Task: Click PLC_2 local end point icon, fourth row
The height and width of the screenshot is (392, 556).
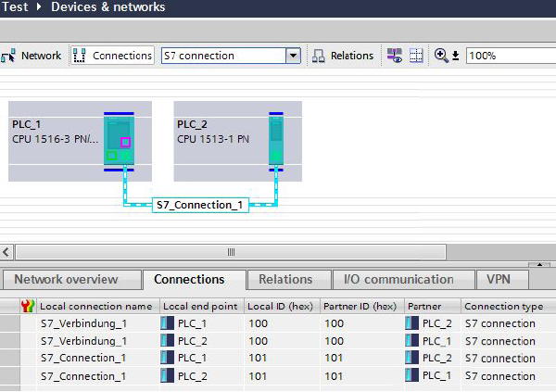Action: [167, 375]
